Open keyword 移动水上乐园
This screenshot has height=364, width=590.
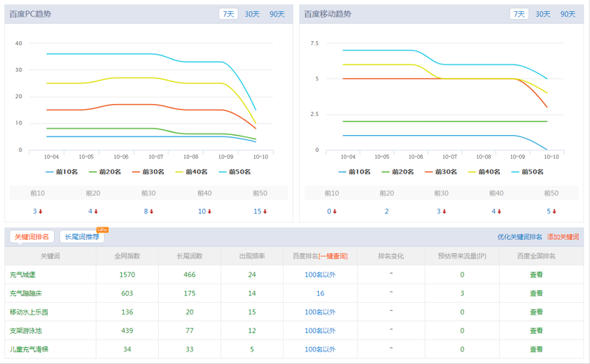click(x=29, y=312)
